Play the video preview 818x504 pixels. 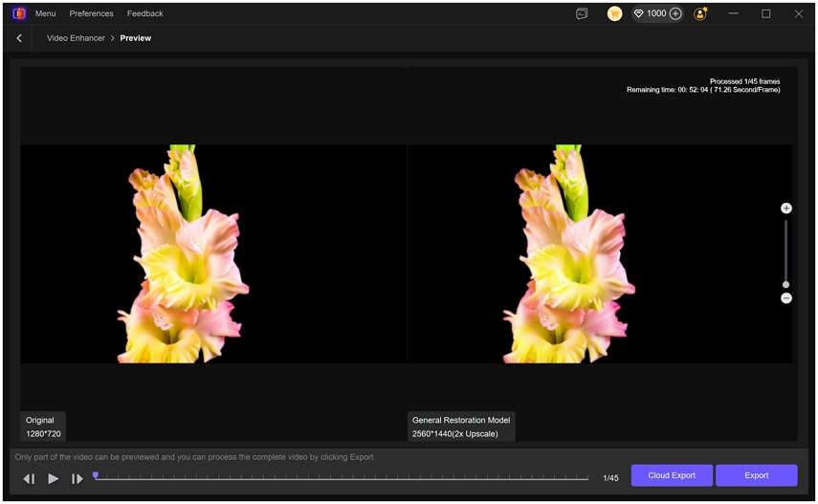tap(54, 478)
